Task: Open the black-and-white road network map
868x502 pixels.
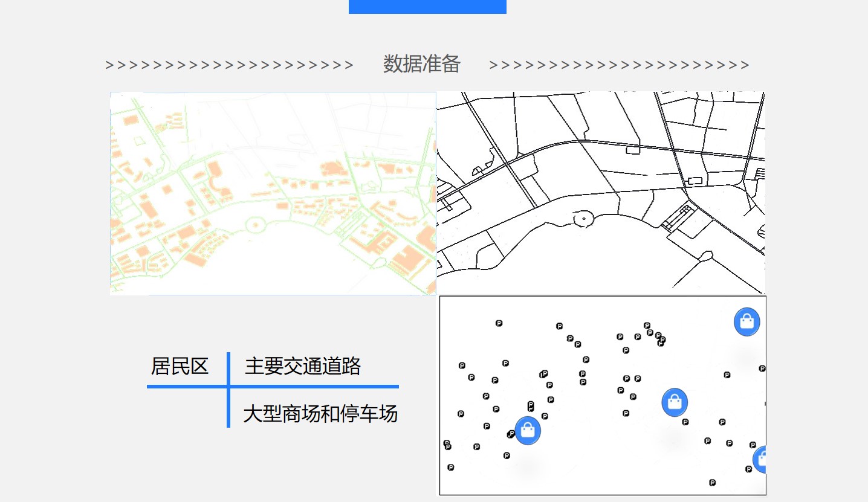Action: pyautogui.click(x=600, y=192)
